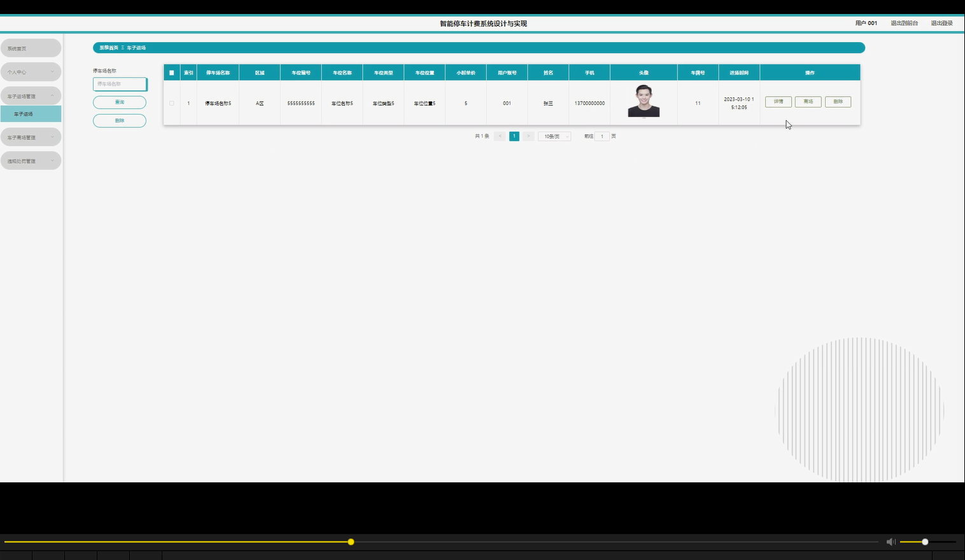Open 详情 for the 张三 row
This screenshot has height=560, width=965.
point(778,102)
